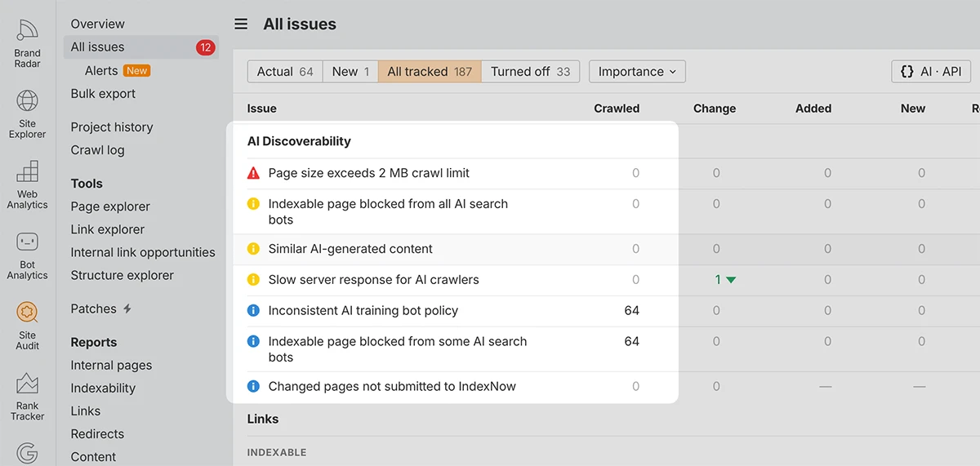Open Bulk export
The image size is (980, 466).
[x=103, y=94]
